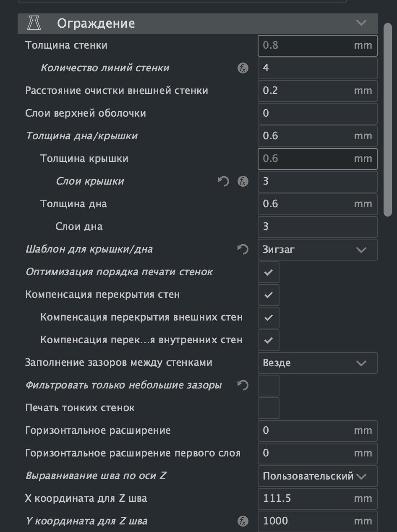Click the Ограждение category shell icon
Viewport: 397px width, 532px height.
click(x=34, y=23)
